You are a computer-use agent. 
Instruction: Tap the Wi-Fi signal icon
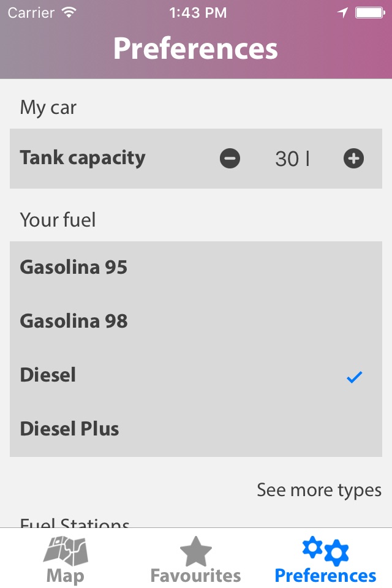tap(69, 12)
